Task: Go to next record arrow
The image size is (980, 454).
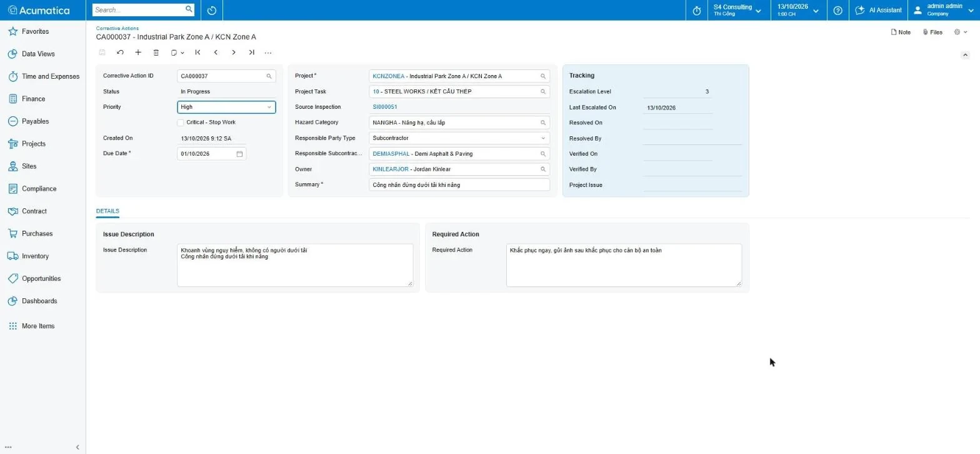Action: click(x=234, y=53)
